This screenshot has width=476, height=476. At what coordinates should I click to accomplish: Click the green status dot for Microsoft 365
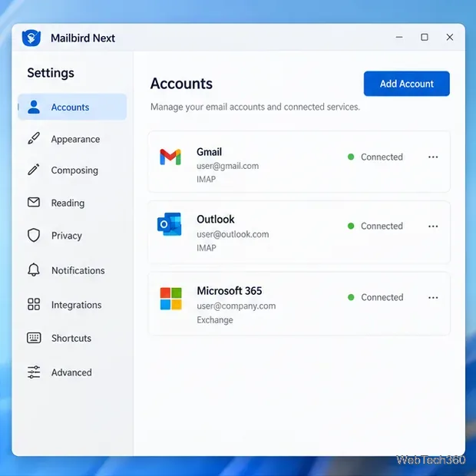coord(351,297)
